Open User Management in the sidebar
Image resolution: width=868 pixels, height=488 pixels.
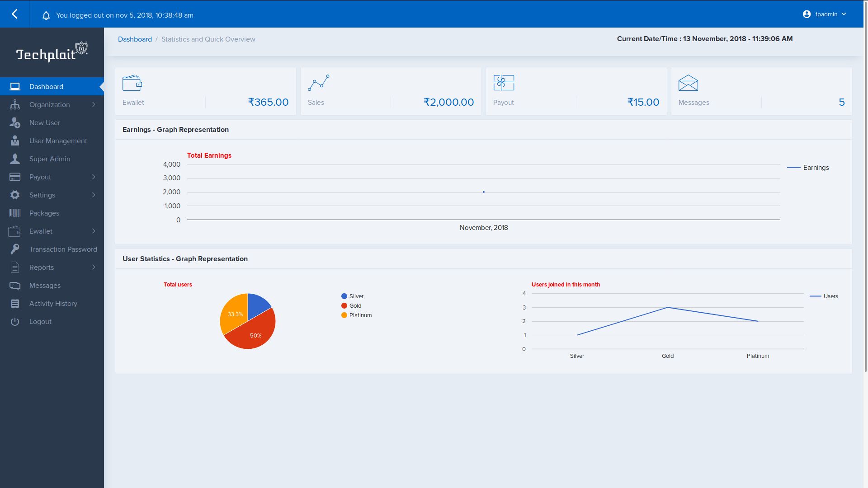coord(58,141)
